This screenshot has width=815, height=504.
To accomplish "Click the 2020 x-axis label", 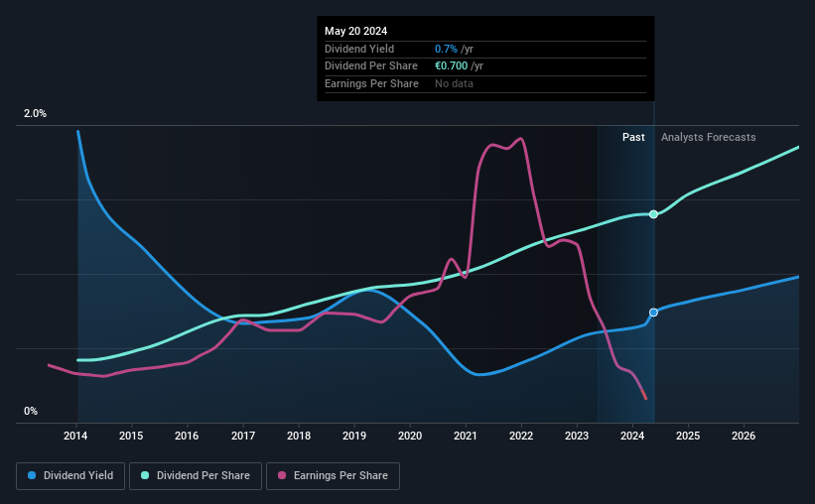I will (x=410, y=436).
